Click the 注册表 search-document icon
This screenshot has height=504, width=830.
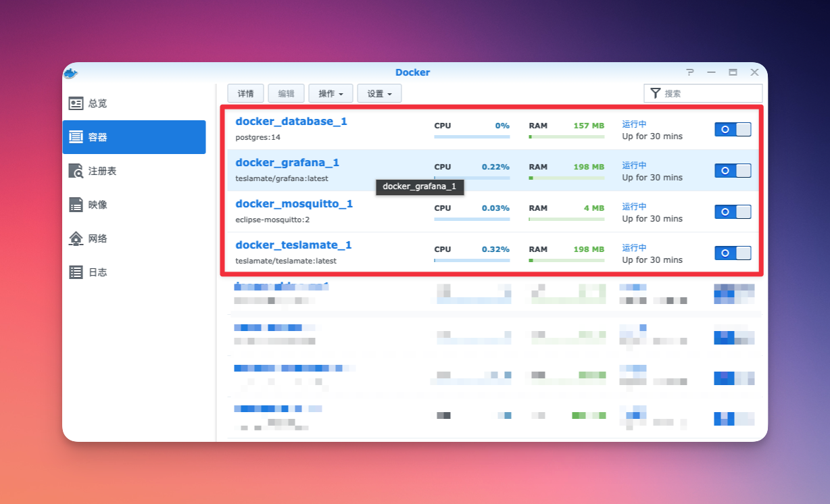pyautogui.click(x=76, y=171)
